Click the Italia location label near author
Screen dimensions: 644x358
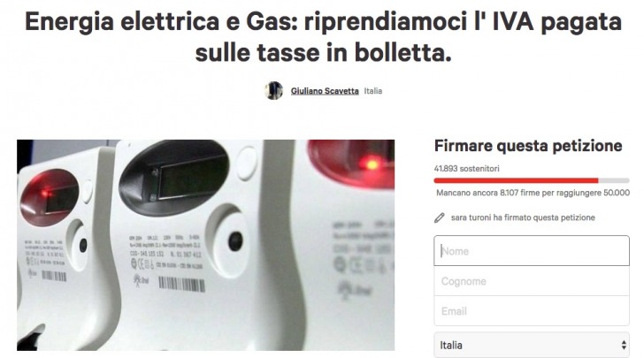coord(373,91)
